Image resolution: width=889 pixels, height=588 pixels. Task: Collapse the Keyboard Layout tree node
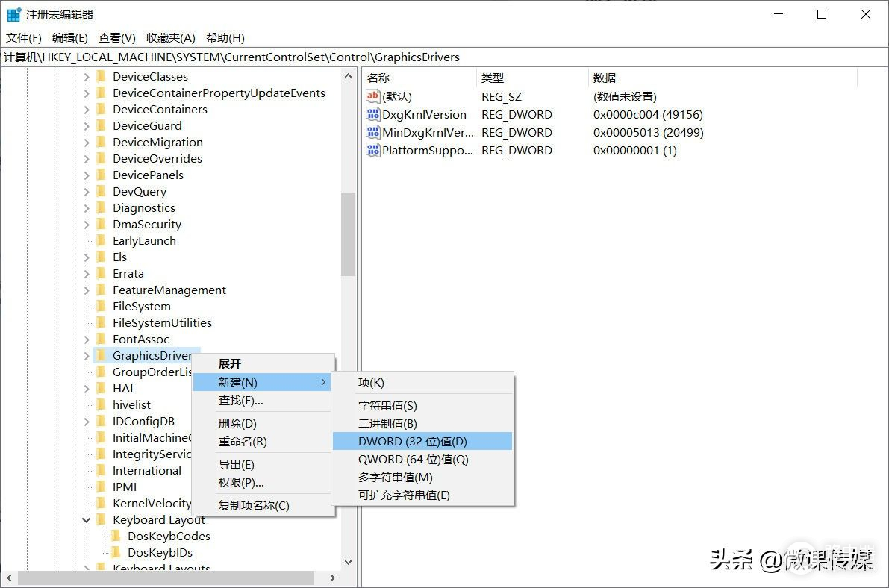click(87, 519)
